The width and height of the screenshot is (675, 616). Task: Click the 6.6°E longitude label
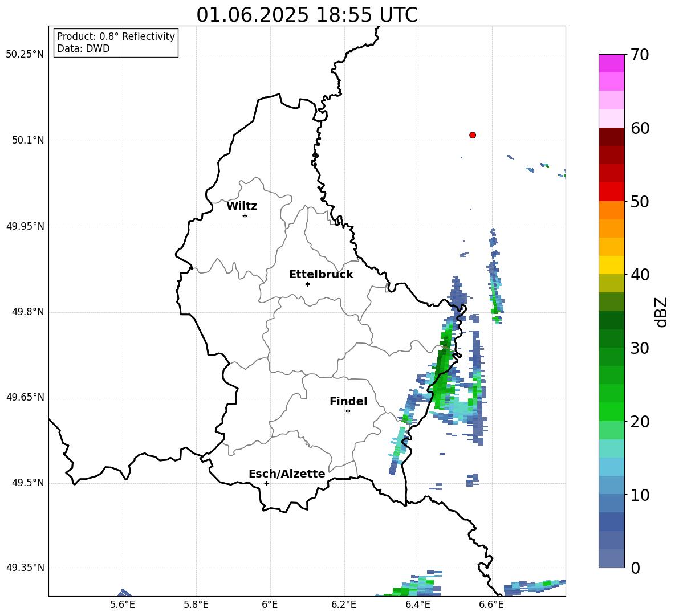[491, 605]
